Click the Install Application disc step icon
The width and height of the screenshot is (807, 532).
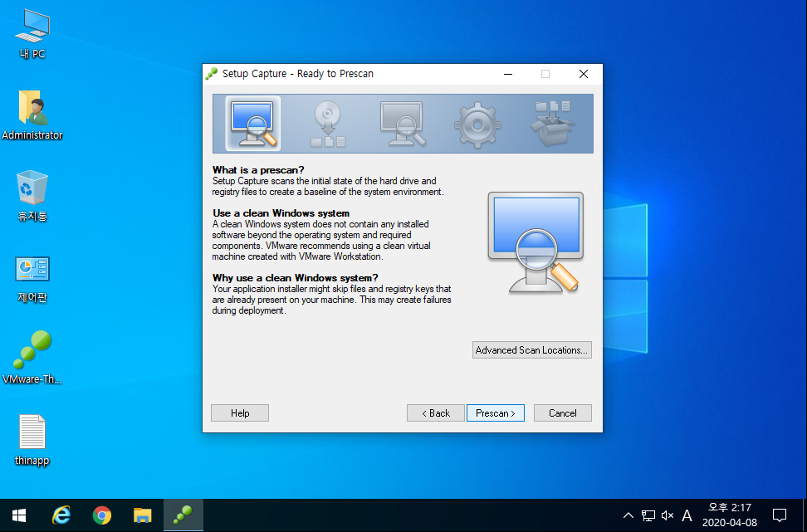(328, 124)
